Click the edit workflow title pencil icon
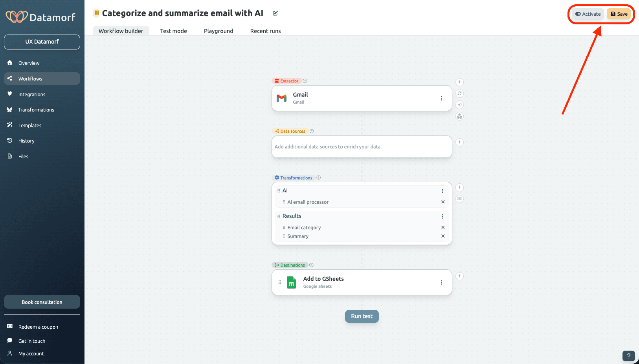 pyautogui.click(x=275, y=13)
